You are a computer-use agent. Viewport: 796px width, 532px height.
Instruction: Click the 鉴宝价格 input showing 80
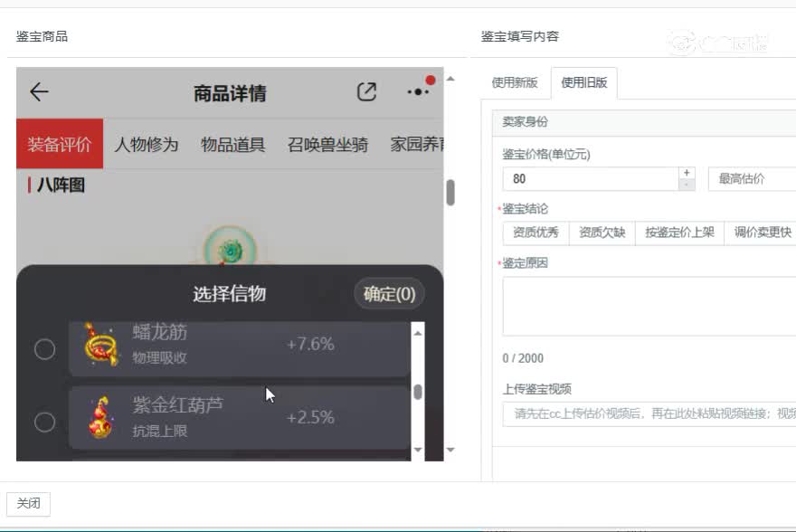[591, 178]
